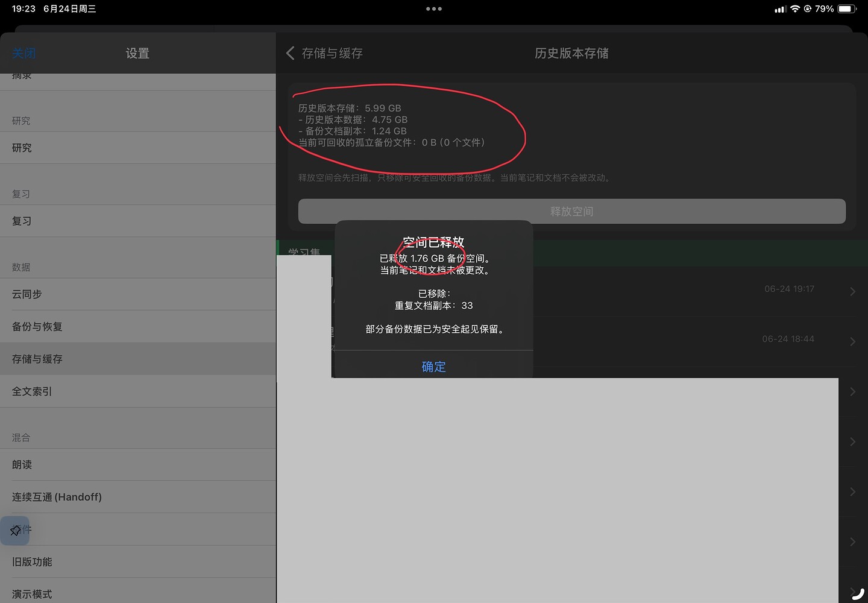
Task: Tap the Wi-Fi icon in status bar
Action: pyautogui.click(x=795, y=9)
